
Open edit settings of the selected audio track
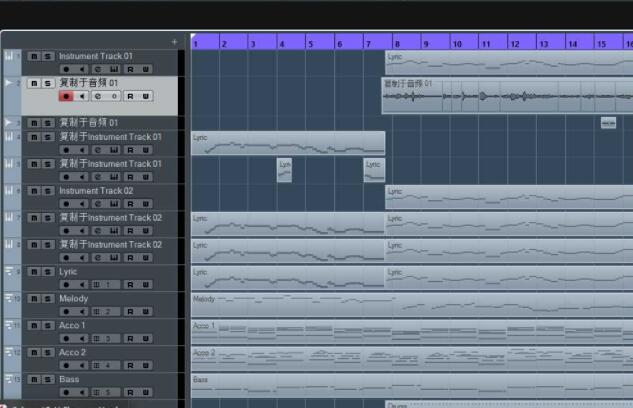coord(98,96)
